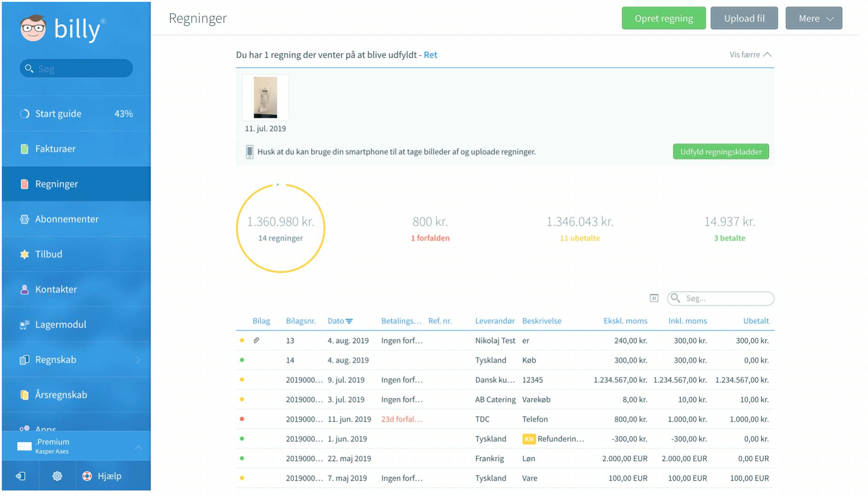This screenshot has width=868, height=496.
Task: Click the Premium card icon
Action: [24, 446]
